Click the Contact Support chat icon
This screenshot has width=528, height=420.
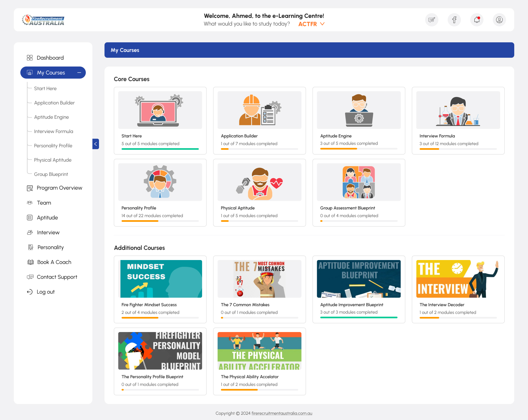[x=30, y=277]
